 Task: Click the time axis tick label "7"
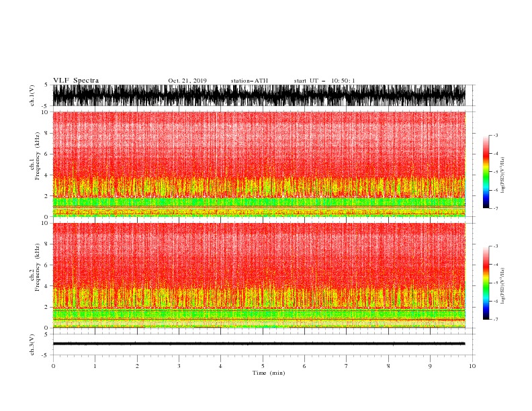tap(347, 366)
